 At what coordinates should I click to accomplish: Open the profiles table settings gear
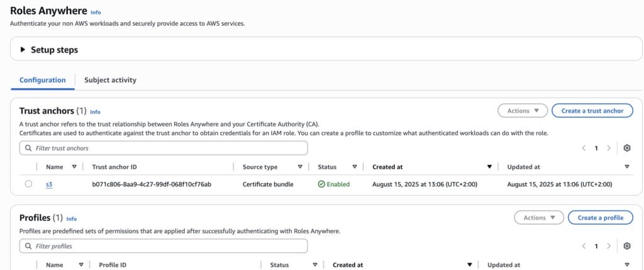(x=626, y=246)
